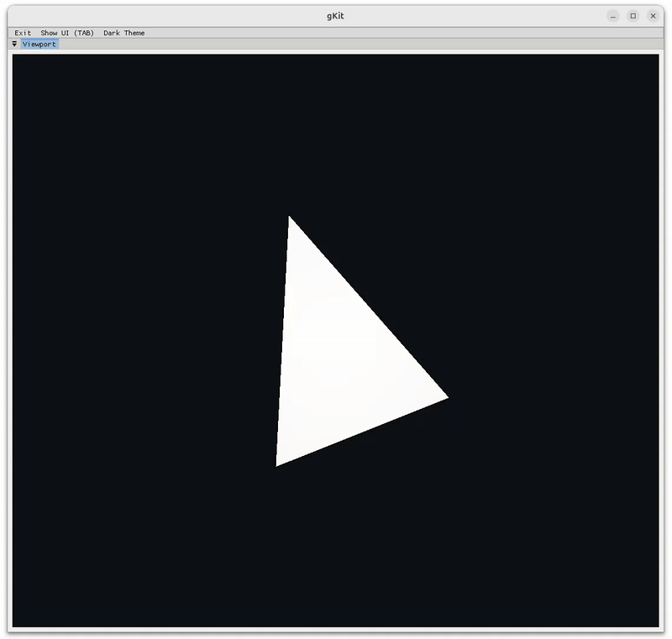
Task: Toggle Show UI (TAB) option
Action: 67,33
